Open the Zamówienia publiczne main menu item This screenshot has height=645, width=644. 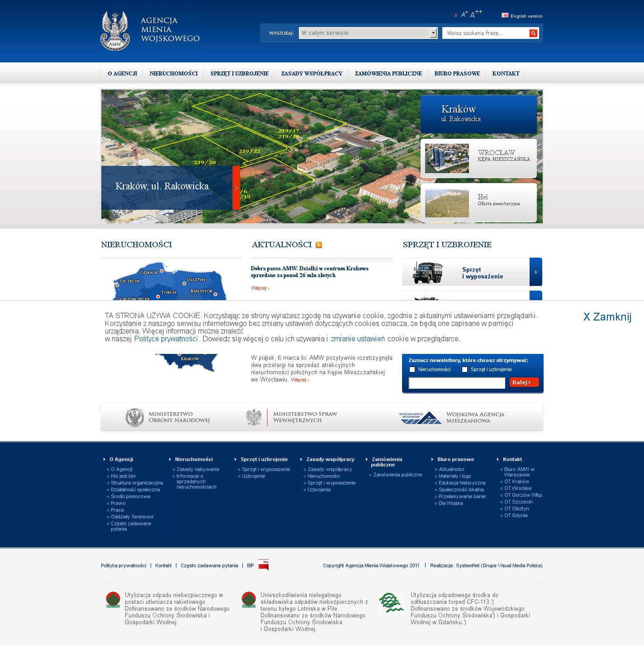pos(388,74)
